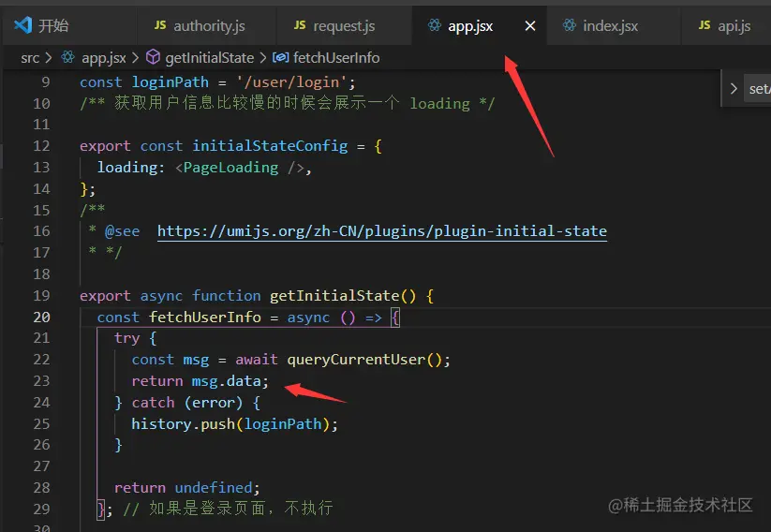Click line number 12 in the gutter
771x532 pixels.
[41, 146]
